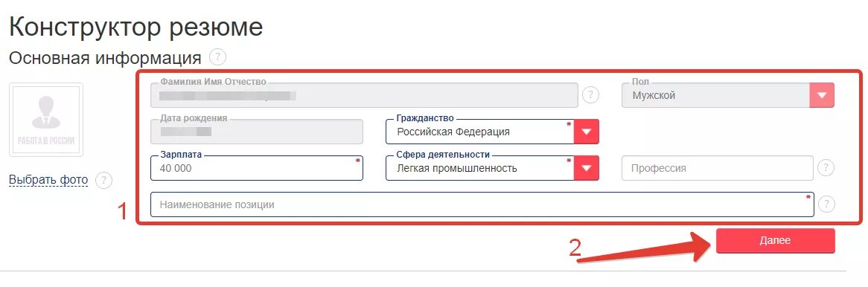Click the Конструктор резюме heading

(135, 26)
